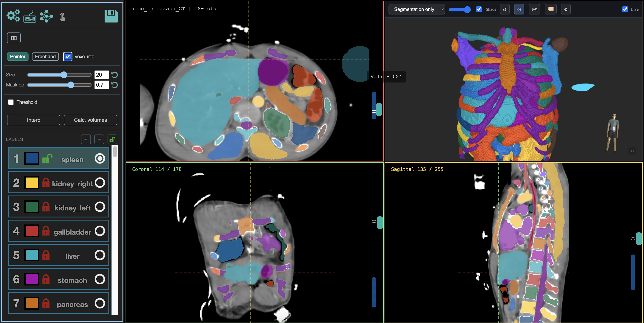Click the touch gesture hand icon
Screen dimensions: 644x323
point(63,17)
